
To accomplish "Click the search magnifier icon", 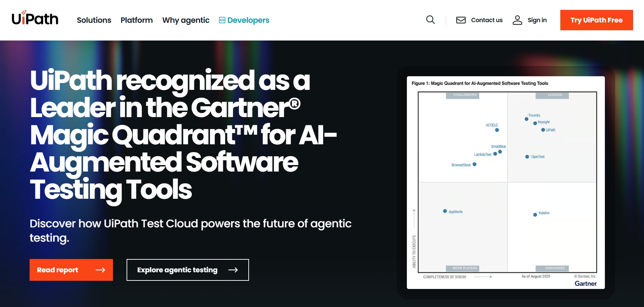I will (x=430, y=20).
